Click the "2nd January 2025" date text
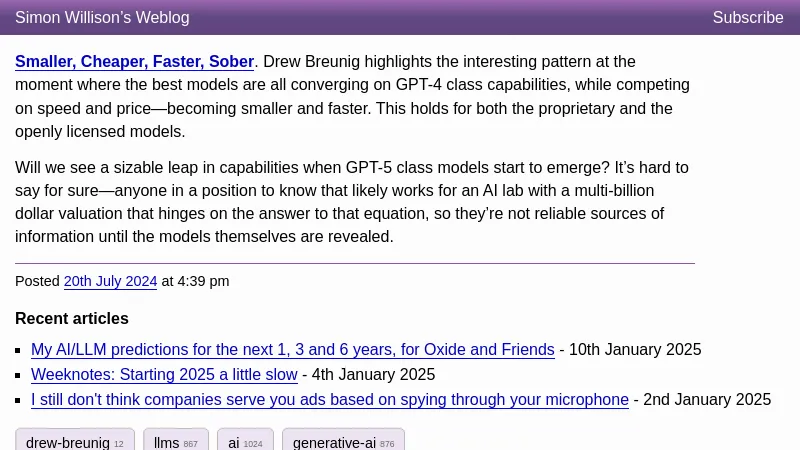The image size is (800, 450). [707, 400]
